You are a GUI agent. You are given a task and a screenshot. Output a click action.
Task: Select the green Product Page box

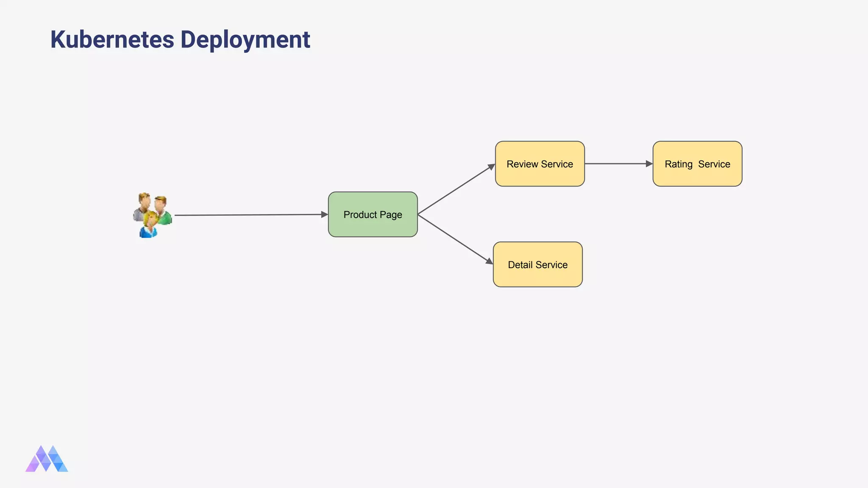373,214
